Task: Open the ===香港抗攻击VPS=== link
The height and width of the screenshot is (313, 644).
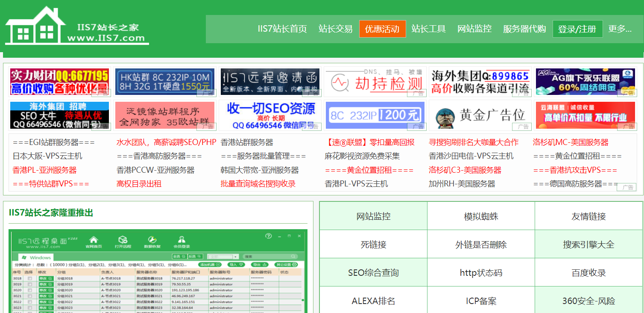Action: point(575,170)
